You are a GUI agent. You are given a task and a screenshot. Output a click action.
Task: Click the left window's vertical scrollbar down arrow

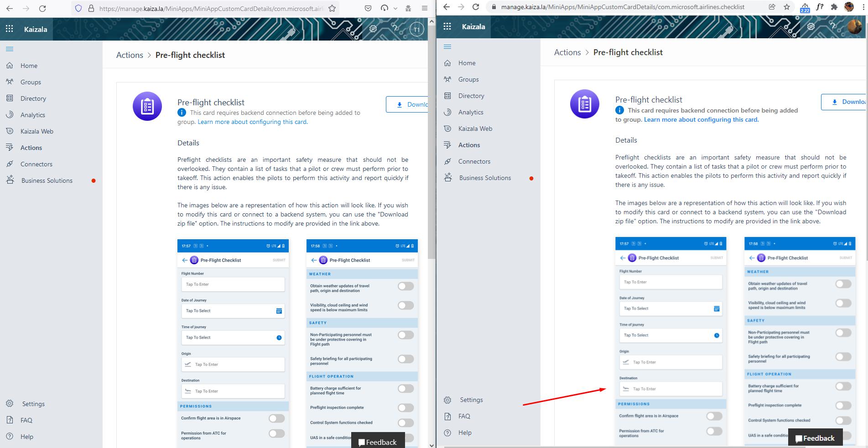[431, 444]
